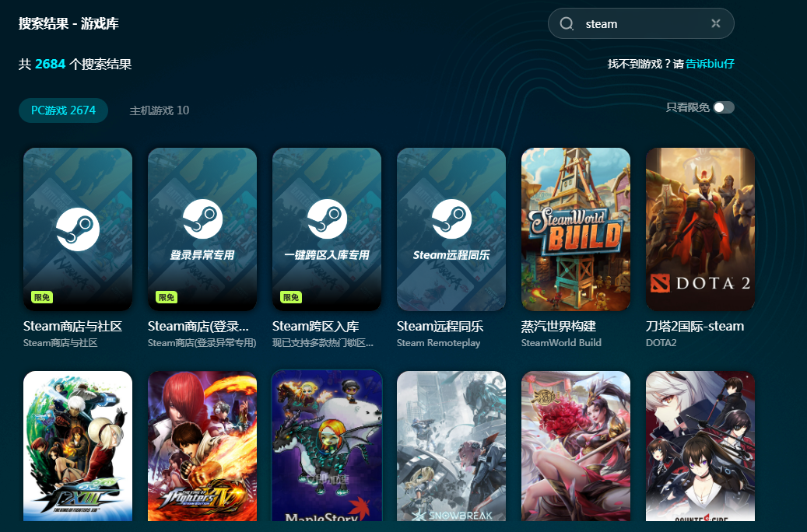The height and width of the screenshot is (532, 807).
Task: Open the Steam商店与社区 card cover
Action: [78, 229]
